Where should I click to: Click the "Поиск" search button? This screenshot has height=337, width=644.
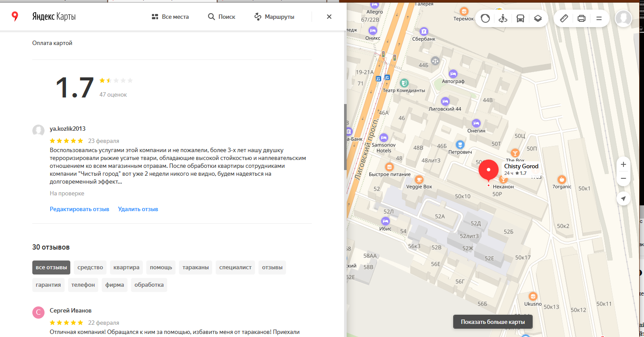tap(221, 17)
